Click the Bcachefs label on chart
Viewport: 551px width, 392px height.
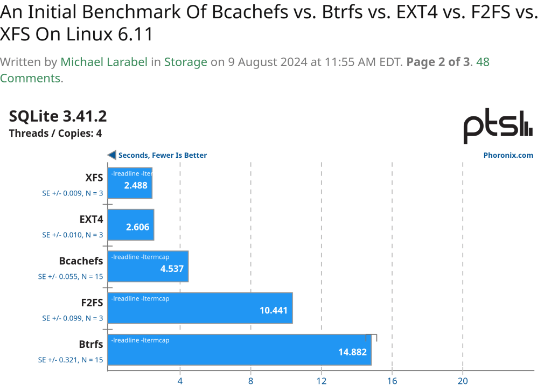(81, 261)
